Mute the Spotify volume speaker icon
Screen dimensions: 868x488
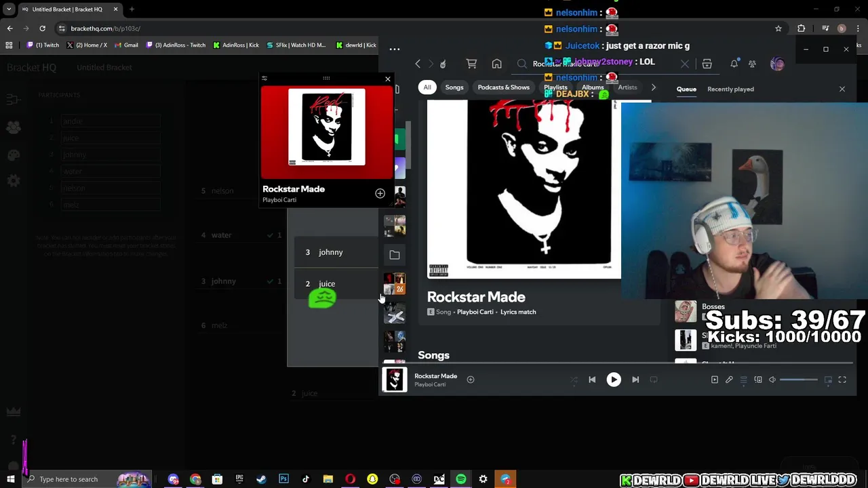click(x=772, y=380)
